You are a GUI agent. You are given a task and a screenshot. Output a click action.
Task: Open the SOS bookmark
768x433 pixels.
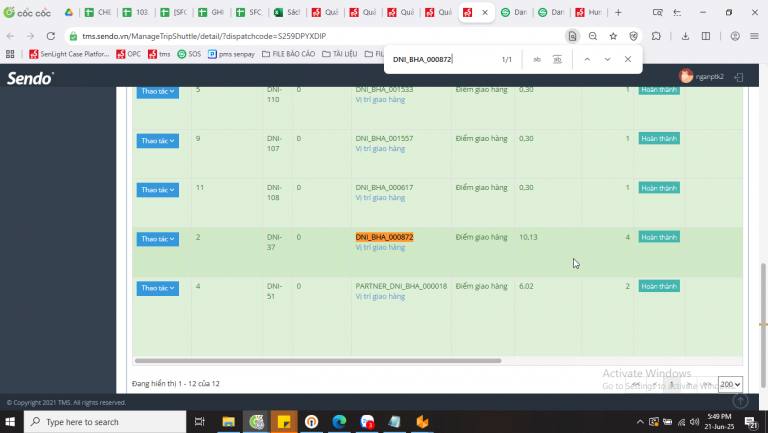click(x=189, y=54)
